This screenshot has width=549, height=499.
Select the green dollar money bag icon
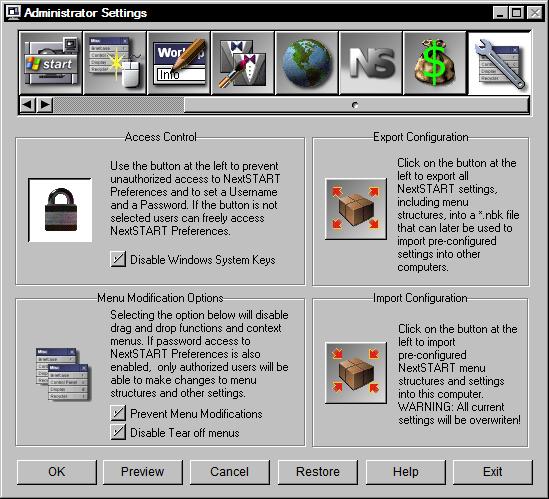(x=435, y=63)
